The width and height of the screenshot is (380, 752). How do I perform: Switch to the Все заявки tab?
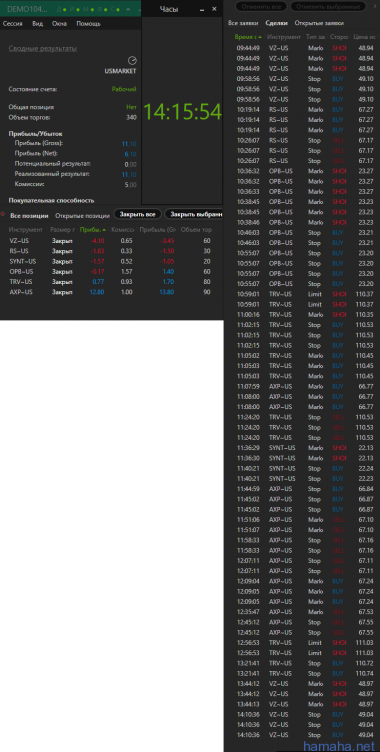[x=243, y=23]
